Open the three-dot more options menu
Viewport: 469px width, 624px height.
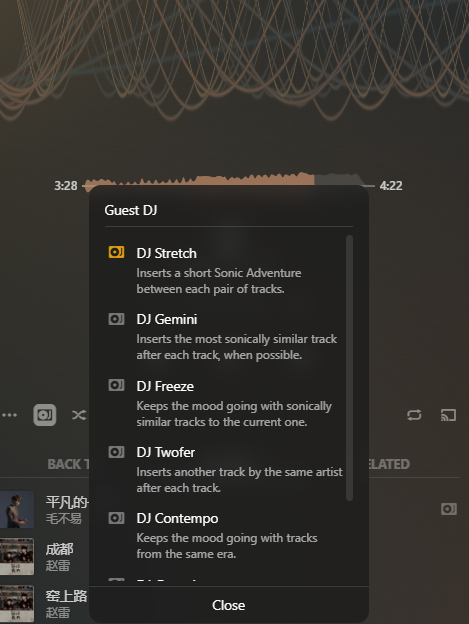(x=9, y=415)
